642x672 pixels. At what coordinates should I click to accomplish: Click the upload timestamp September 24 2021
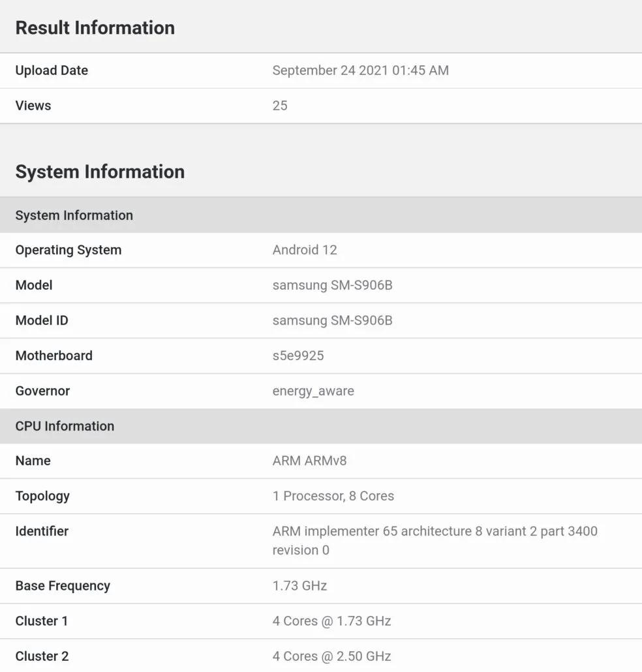point(361,70)
